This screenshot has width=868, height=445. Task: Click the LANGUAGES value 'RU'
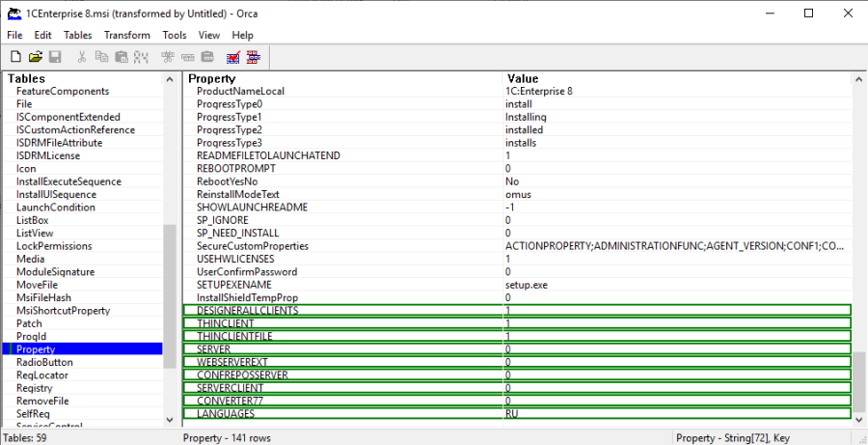click(x=511, y=414)
